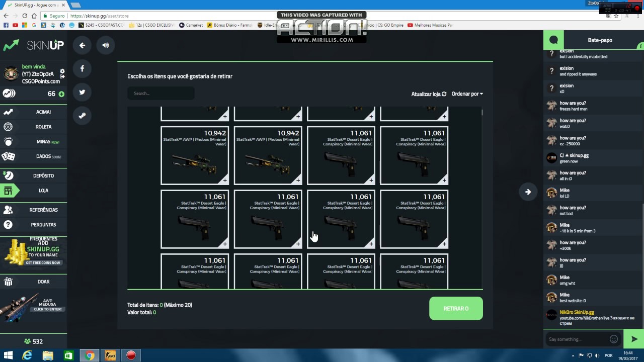Open the ACIMA! game menu item

(x=33, y=112)
